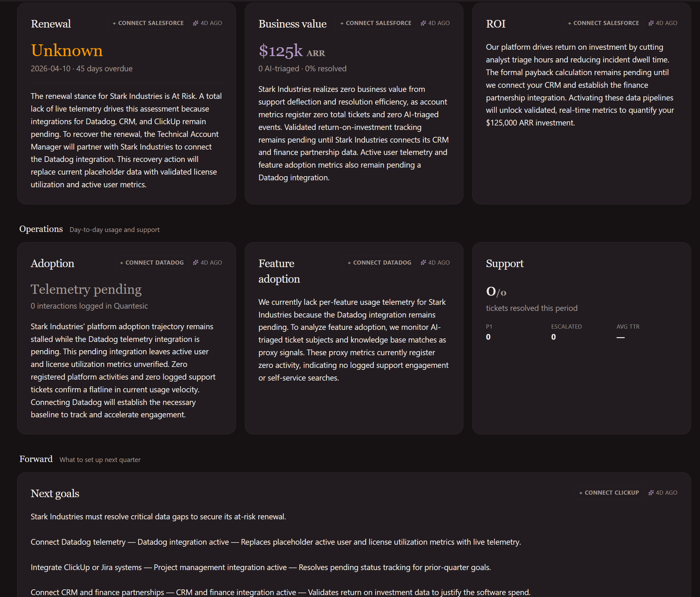Screen dimensions: 700x597
Task: Click the 'Support' card title
Action: [x=505, y=263]
